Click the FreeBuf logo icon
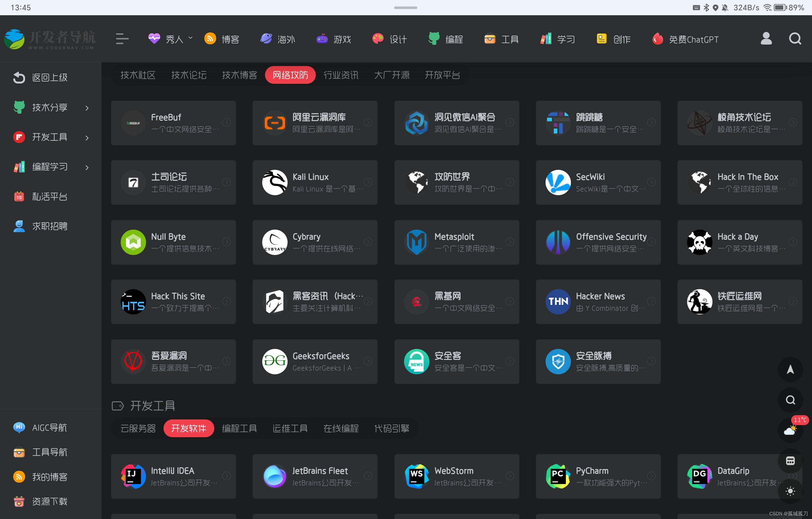The width and height of the screenshot is (812, 519). click(x=133, y=123)
